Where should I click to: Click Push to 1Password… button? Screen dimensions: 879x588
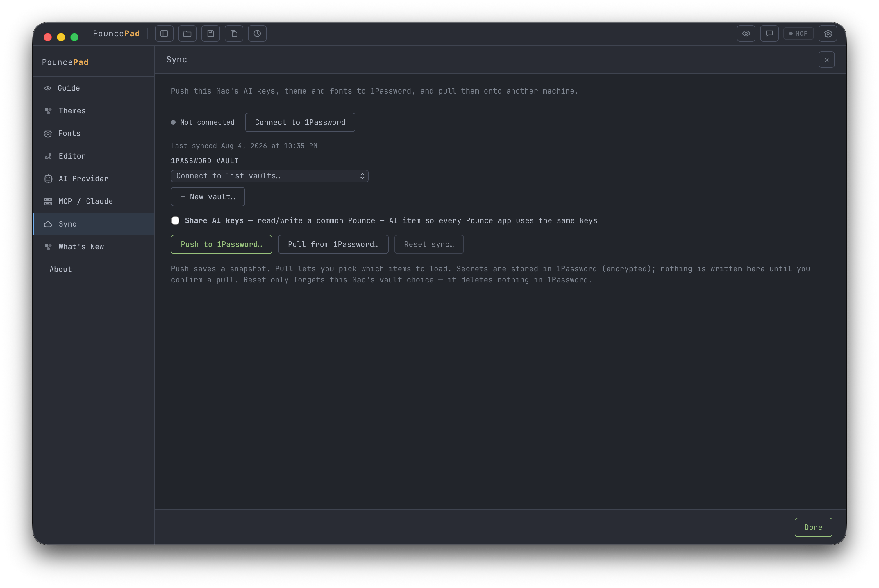(x=221, y=244)
